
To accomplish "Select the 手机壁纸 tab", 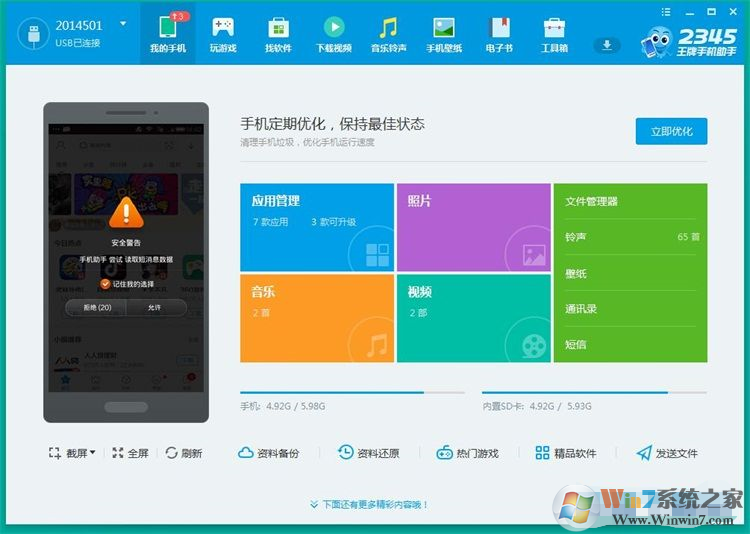I will (444, 33).
